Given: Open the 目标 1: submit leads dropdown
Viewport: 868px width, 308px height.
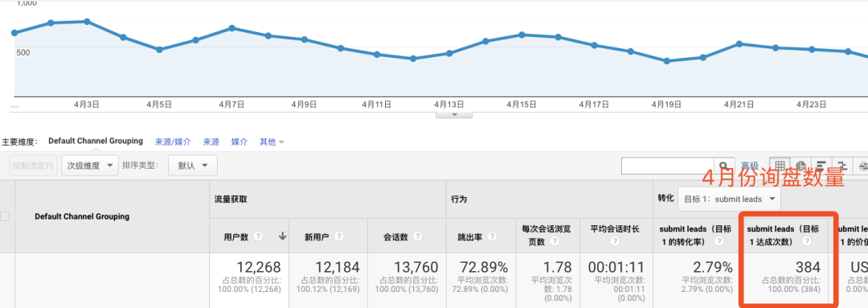Looking at the screenshot, I should (x=729, y=199).
